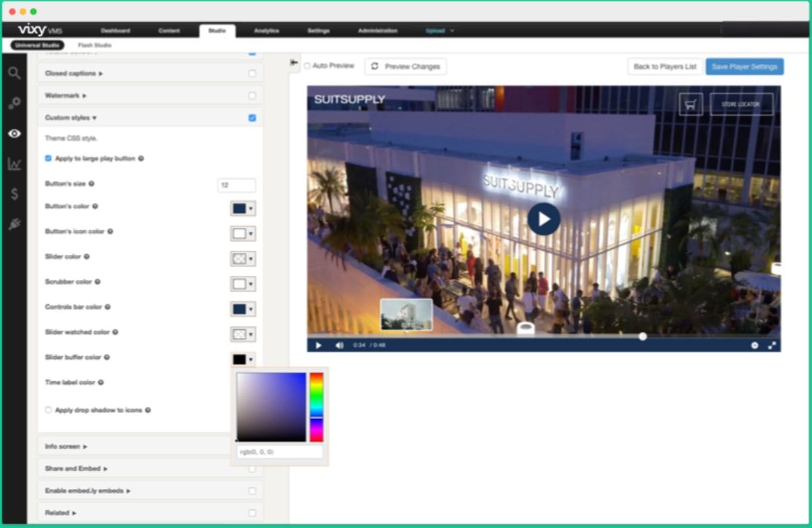The image size is (812, 528).
Task: Toggle the Auto Preview checkbox
Action: 307,66
